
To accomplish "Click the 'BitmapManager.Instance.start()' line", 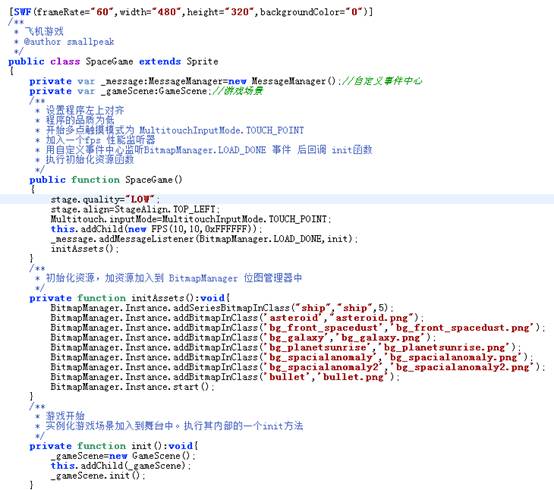I will pyautogui.click(x=132, y=387).
